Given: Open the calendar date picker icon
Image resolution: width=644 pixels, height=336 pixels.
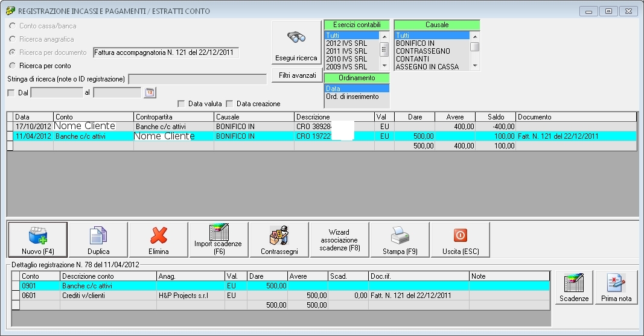Looking at the screenshot, I should 150,92.
